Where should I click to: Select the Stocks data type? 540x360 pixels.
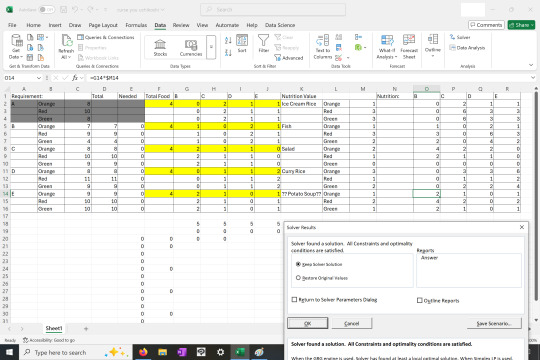coord(160,47)
